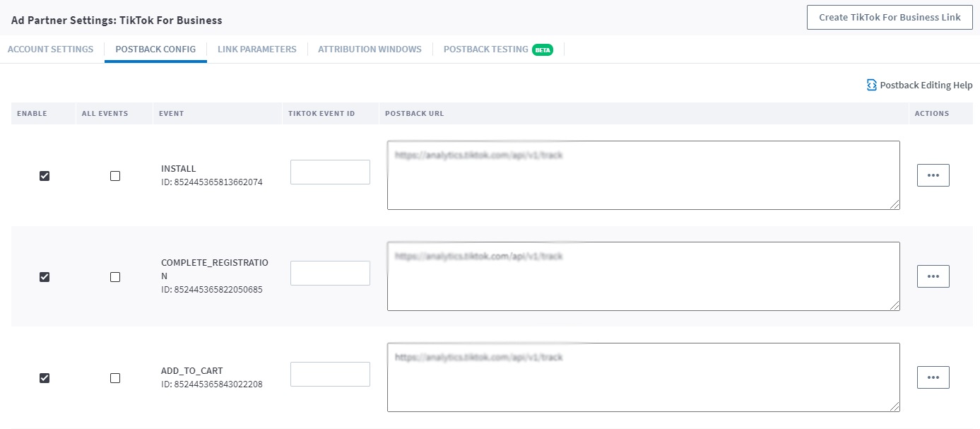The height and width of the screenshot is (429, 980).
Task: Click the ADD_TO_CART event name
Action: (192, 371)
